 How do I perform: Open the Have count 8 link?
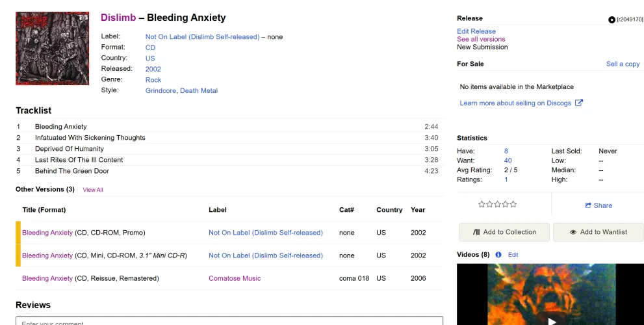pos(506,151)
